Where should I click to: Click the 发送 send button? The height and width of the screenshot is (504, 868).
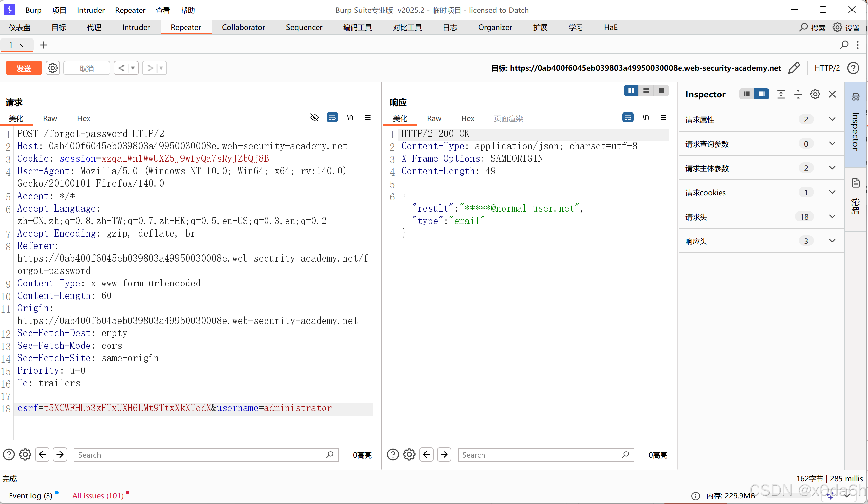pos(23,68)
